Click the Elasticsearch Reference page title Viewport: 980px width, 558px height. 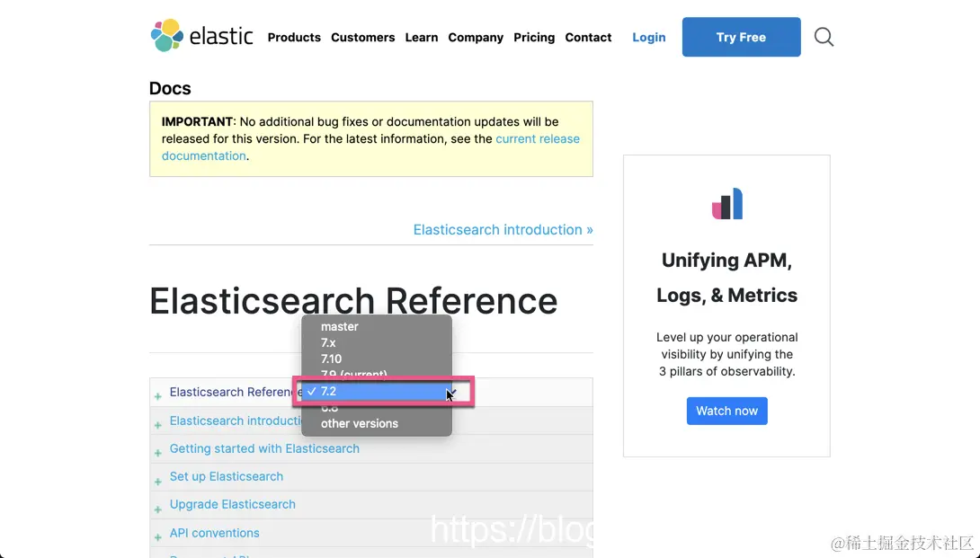click(353, 300)
